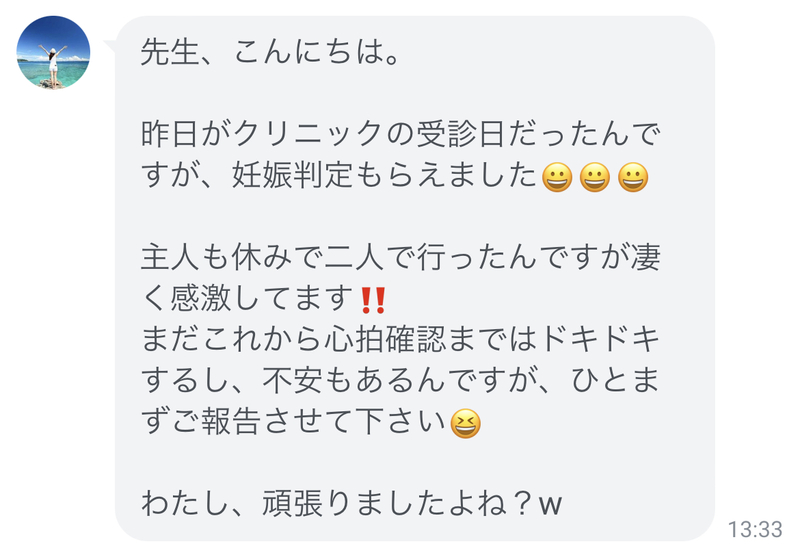This screenshot has width=800, height=556.
Task: Open the sender's beach profile avatar
Action: pyautogui.click(x=53, y=53)
